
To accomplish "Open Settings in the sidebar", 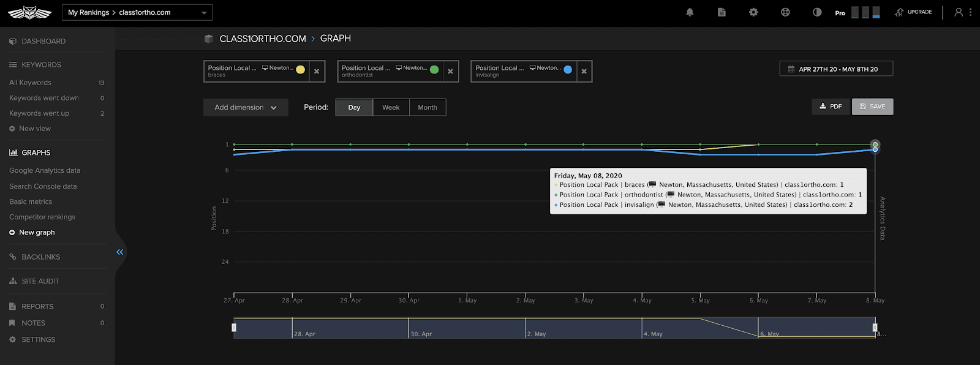I will click(x=32, y=339).
